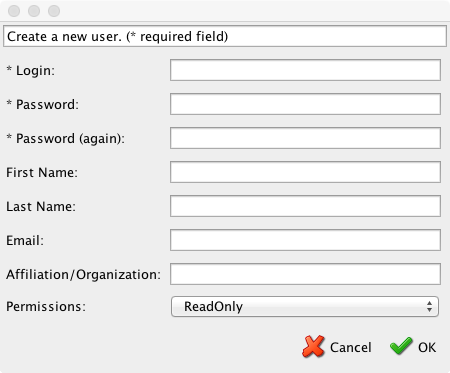This screenshot has width=450, height=373.
Task: Focus the Last Name text box
Action: coord(305,206)
